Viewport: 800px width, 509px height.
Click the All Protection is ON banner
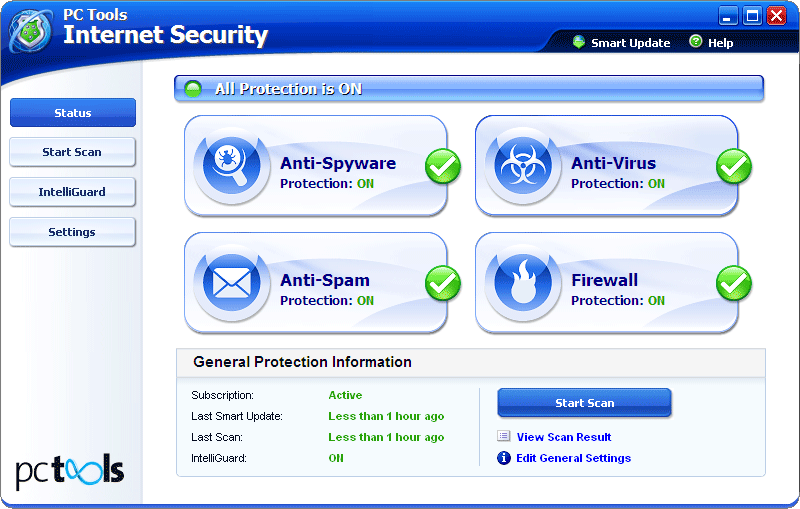click(469, 89)
